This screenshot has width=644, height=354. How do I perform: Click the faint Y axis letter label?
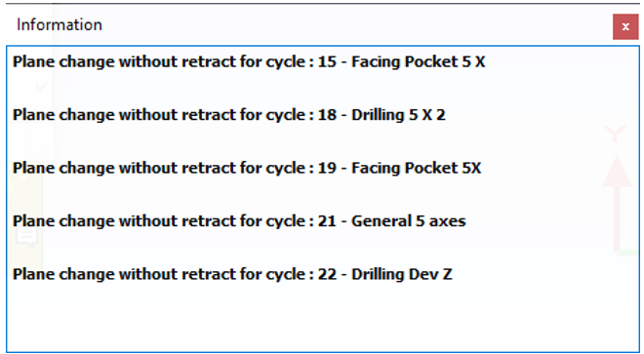[615, 134]
